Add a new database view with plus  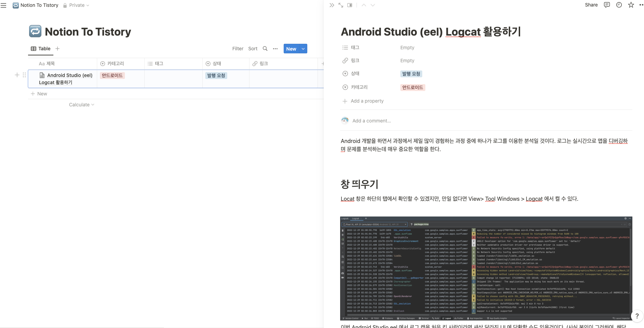pyautogui.click(x=57, y=49)
